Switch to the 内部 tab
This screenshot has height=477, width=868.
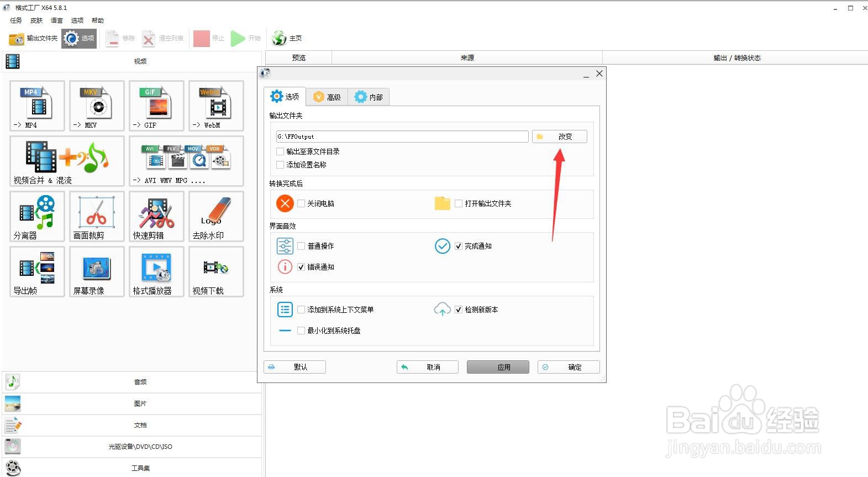[369, 97]
